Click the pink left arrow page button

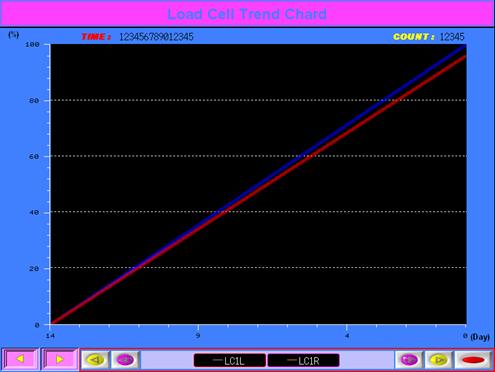coord(20,359)
